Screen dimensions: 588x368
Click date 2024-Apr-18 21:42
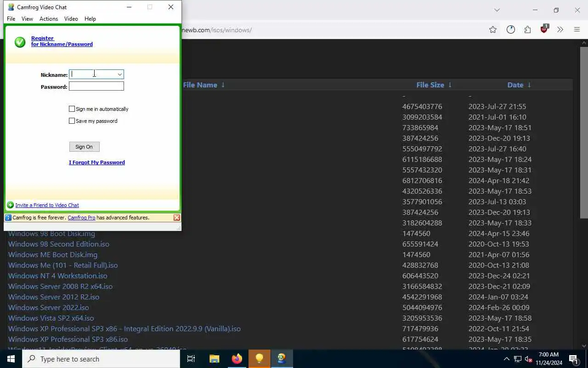499,180
